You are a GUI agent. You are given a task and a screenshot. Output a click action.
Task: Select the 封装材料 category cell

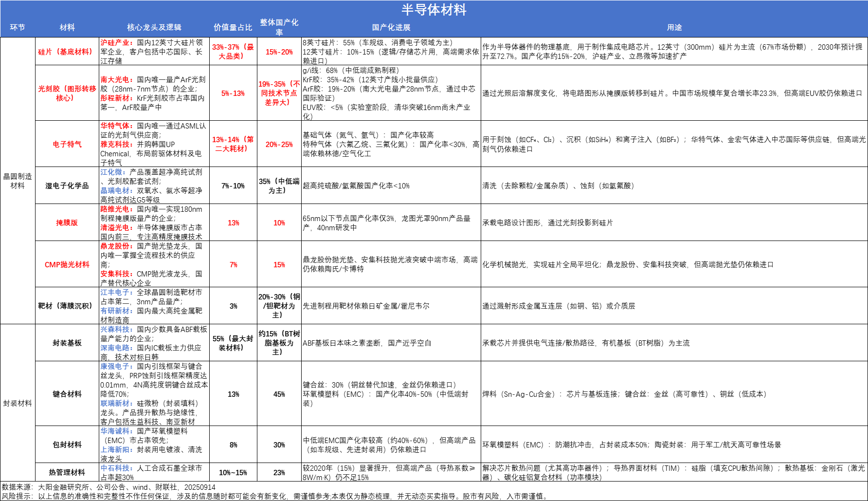click(18, 403)
